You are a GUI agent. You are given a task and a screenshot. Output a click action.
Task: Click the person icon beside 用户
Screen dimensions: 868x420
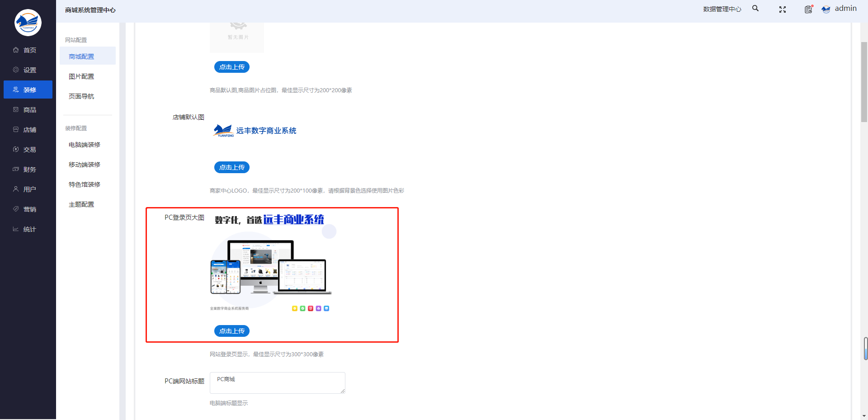point(16,189)
